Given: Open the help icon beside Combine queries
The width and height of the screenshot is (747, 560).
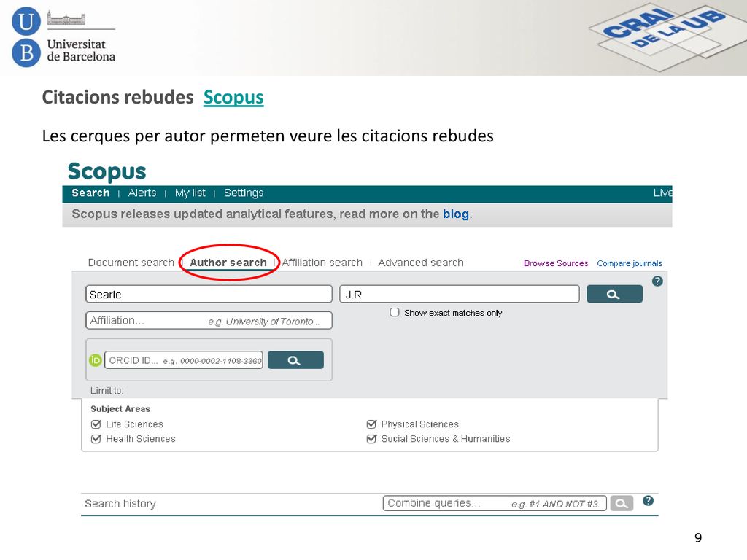Looking at the screenshot, I should 648,500.
